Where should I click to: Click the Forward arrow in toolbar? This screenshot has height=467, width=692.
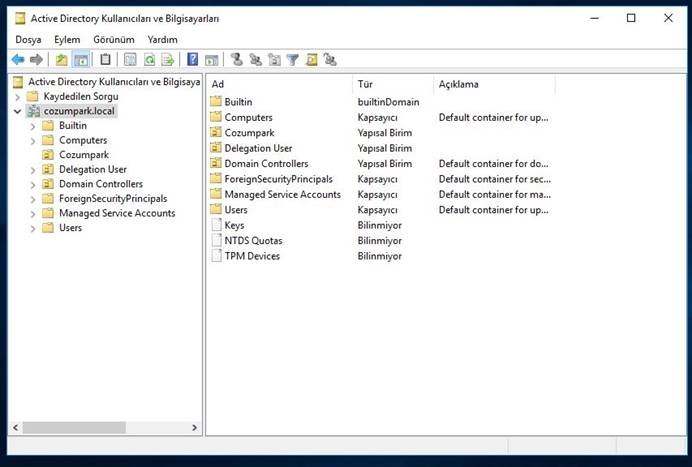(36, 59)
